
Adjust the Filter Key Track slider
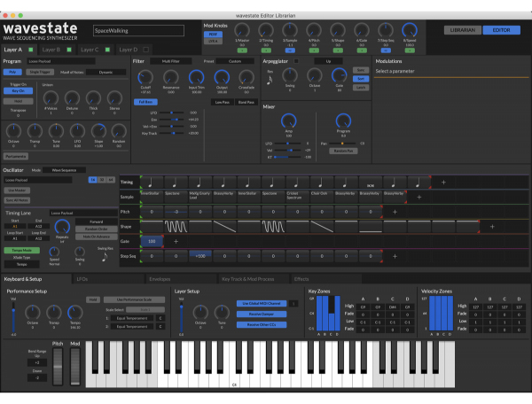[x=172, y=134]
